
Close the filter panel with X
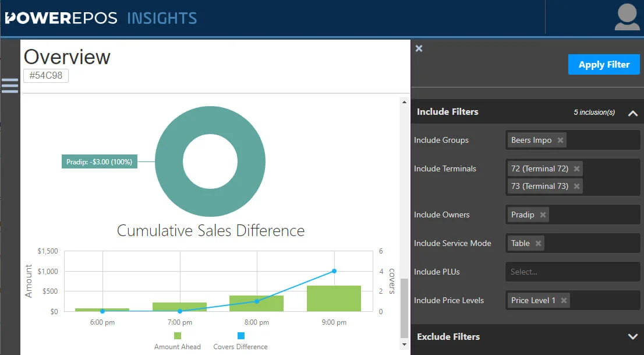coord(419,48)
